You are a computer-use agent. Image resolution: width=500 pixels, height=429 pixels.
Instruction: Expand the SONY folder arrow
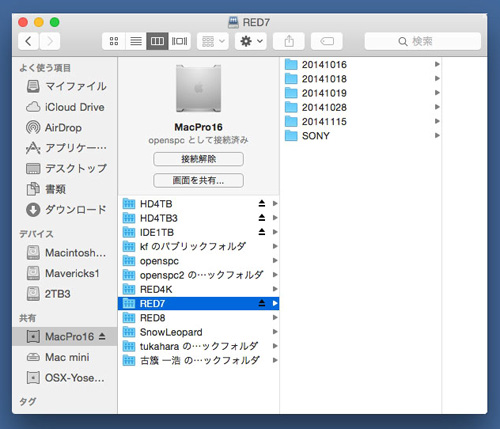[x=437, y=135]
